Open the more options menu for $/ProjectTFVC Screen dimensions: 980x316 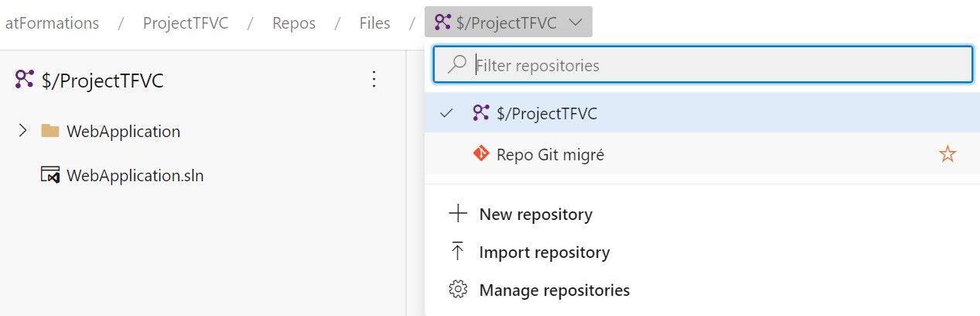(374, 79)
